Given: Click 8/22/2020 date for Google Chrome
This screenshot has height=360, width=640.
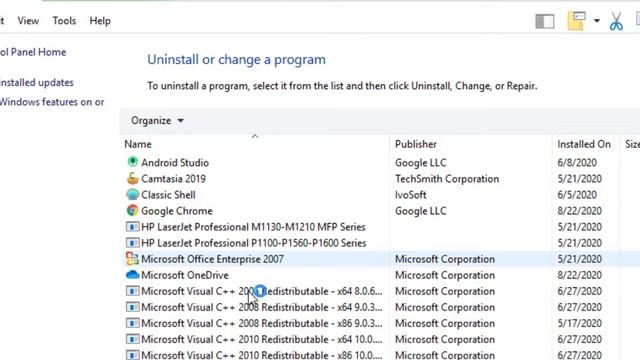Looking at the screenshot, I should click(x=580, y=211).
